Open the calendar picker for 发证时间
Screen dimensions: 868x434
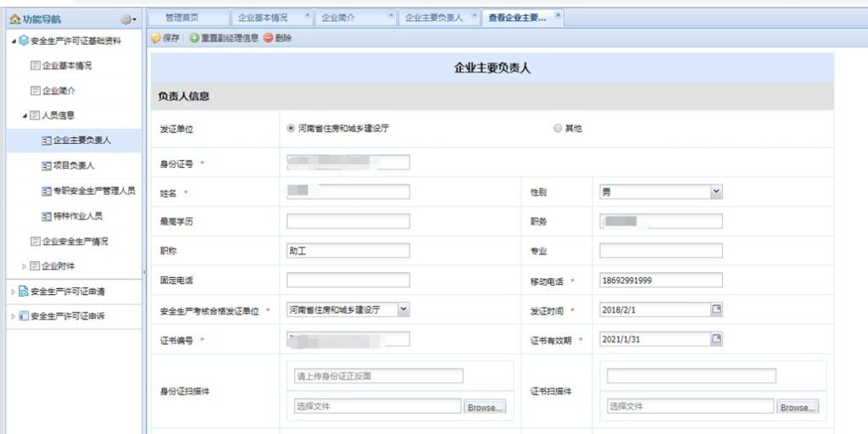716,309
